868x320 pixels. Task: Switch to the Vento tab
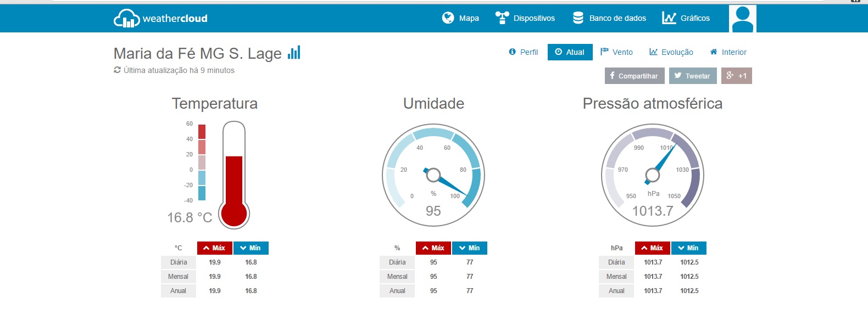pos(616,52)
